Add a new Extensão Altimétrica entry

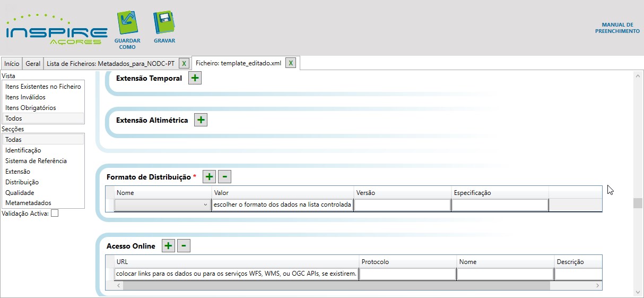point(201,120)
